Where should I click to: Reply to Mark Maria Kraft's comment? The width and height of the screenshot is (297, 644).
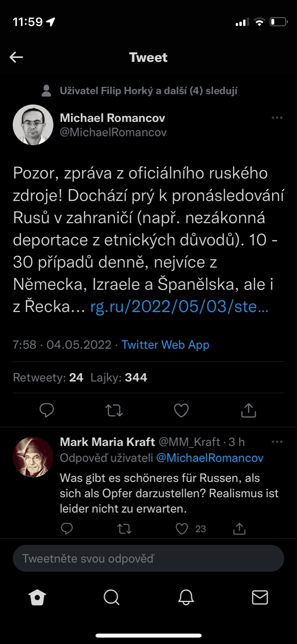pos(67,528)
